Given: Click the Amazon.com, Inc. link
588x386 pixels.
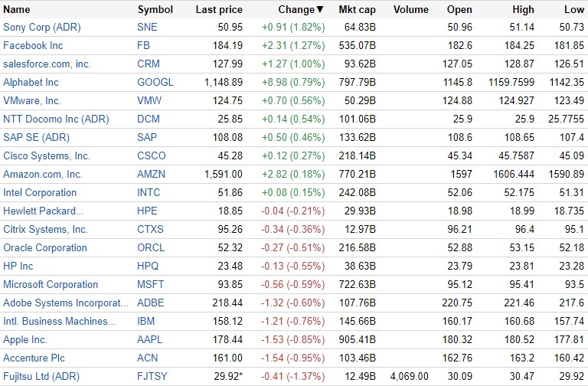Looking at the screenshot, I should tap(43, 174).
